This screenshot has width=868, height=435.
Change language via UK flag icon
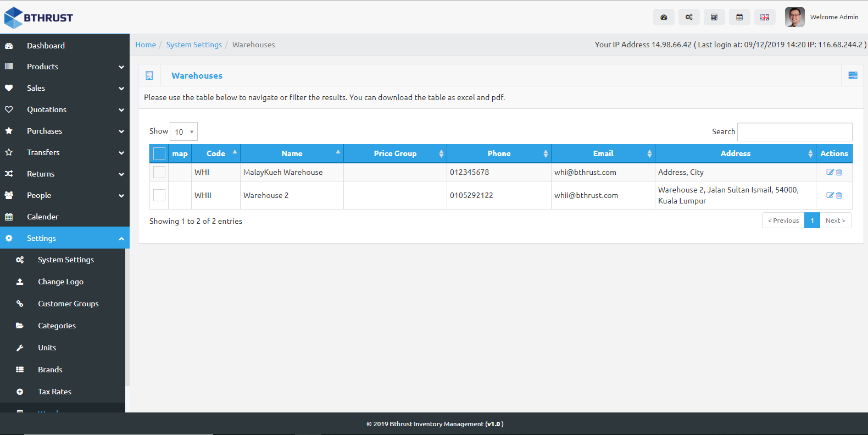[x=765, y=17]
